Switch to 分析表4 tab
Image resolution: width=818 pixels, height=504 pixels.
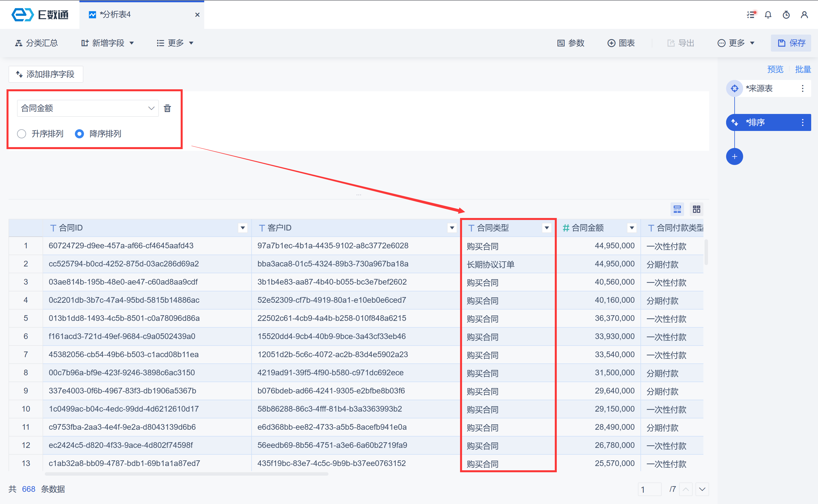click(x=115, y=15)
